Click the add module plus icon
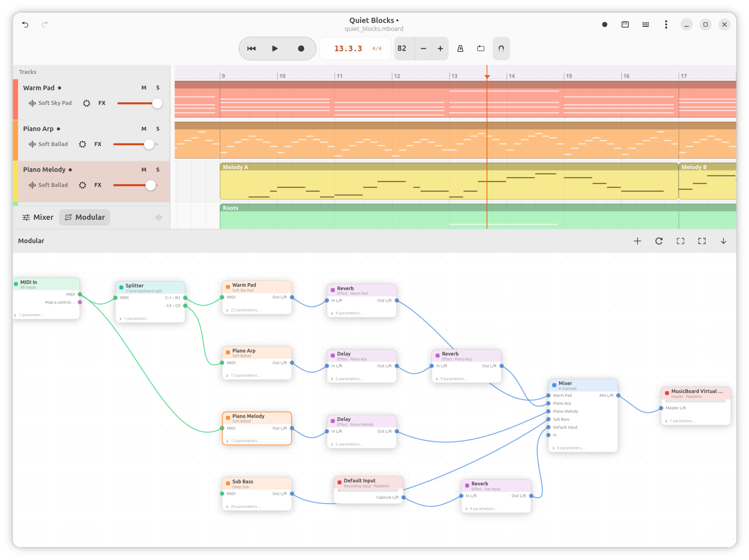 [x=637, y=241]
